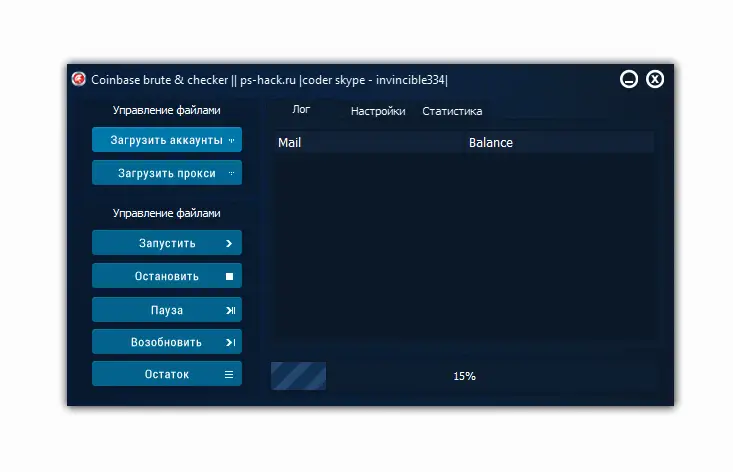
Task: Click inside the empty log list area
Action: click(464, 250)
